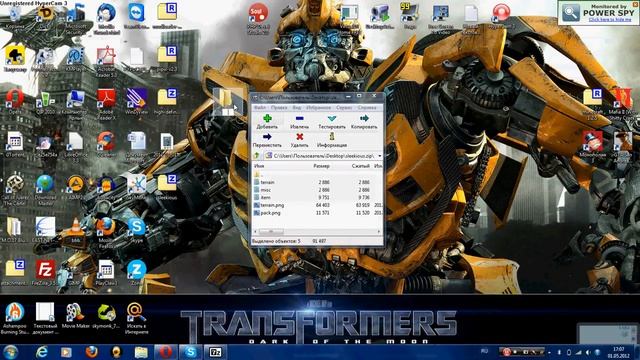Select the 'item' folder row in archive
The height and width of the screenshot is (360, 640).
pos(317,198)
